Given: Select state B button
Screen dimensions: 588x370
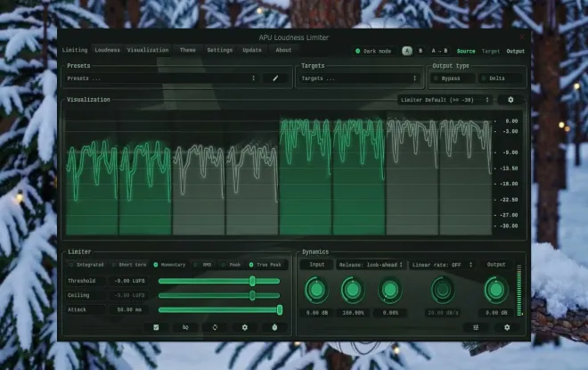Looking at the screenshot, I should click(x=421, y=51).
